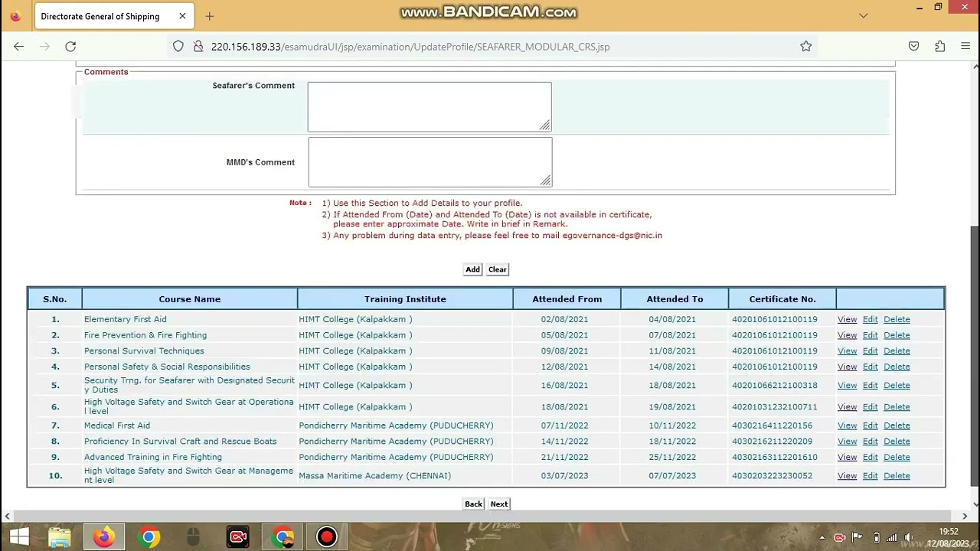980x551 pixels.
Task: Open the extensions puzzle icon
Action: click(x=939, y=47)
